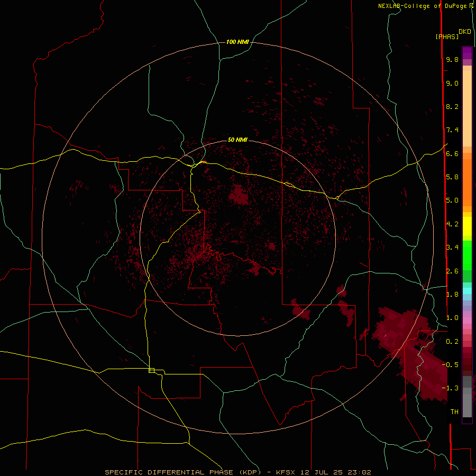This screenshot has width=476, height=476.
Task: Click the 1.8 scale value
Action: pos(452,295)
